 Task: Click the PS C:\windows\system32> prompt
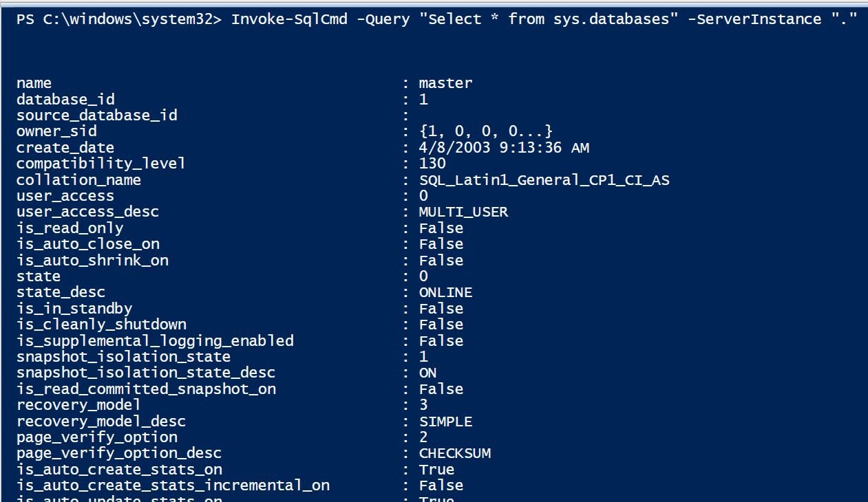pyautogui.click(x=118, y=19)
